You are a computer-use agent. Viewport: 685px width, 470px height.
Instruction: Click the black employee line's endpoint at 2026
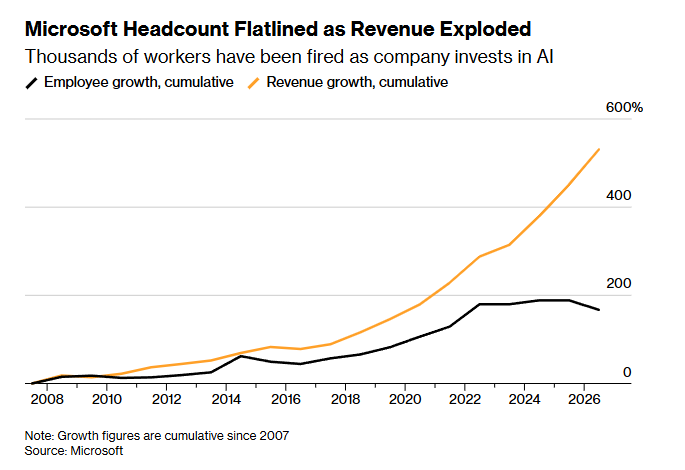pyautogui.click(x=599, y=310)
